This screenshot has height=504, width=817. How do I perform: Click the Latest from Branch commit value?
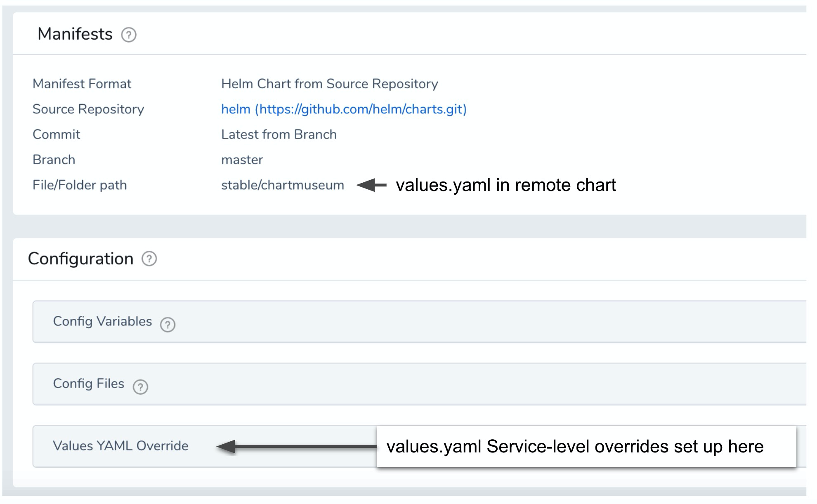(x=279, y=134)
